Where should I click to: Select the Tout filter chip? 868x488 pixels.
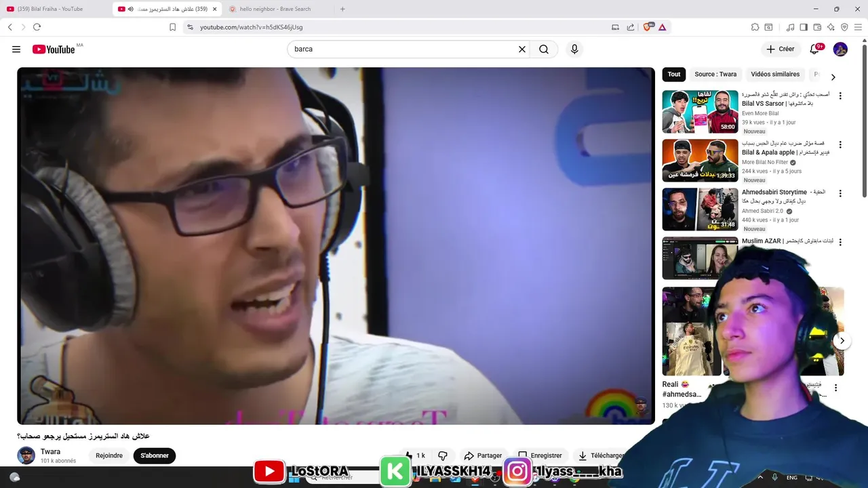[673, 75]
